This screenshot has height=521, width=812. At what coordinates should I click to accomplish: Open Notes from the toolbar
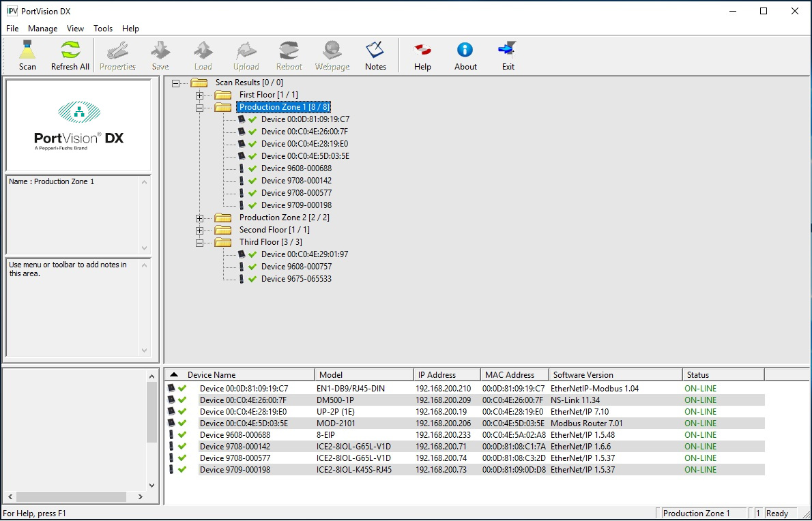(x=375, y=50)
